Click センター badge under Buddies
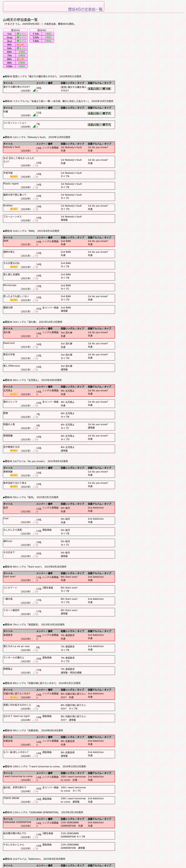This screenshot has width=186, height=868. (14, 209)
